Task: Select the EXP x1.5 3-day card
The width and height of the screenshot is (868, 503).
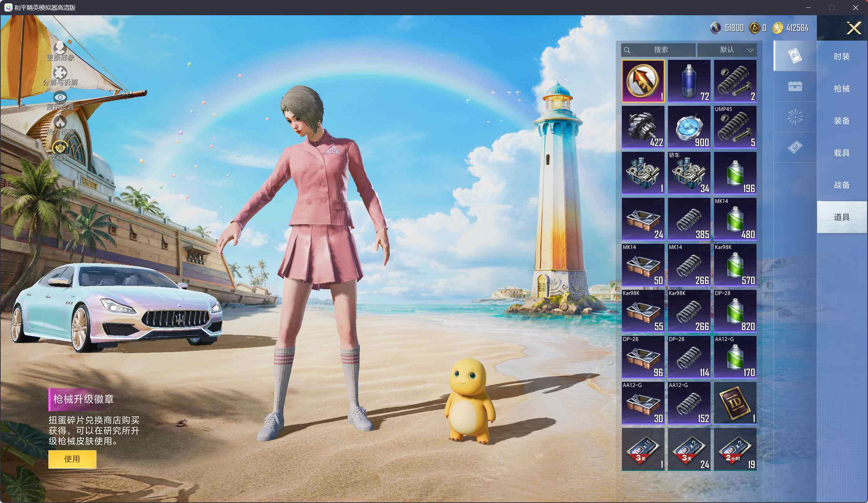Action: (643, 449)
